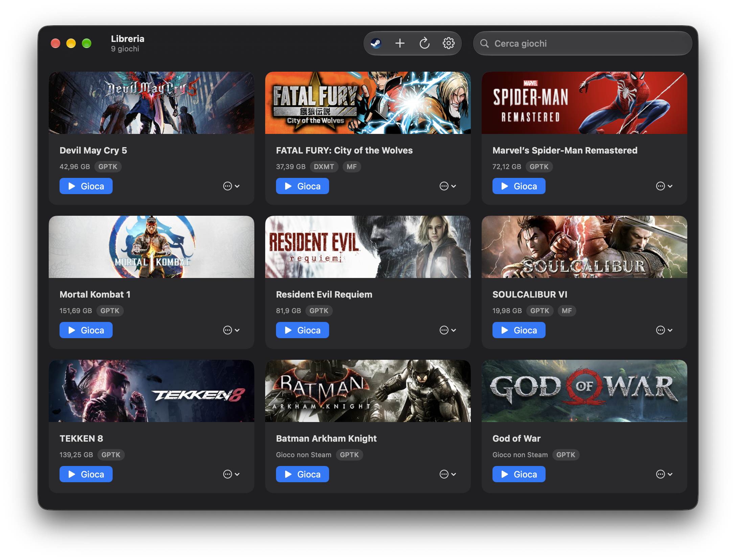
Task: Start God of War with Gioca
Action: coord(519,474)
